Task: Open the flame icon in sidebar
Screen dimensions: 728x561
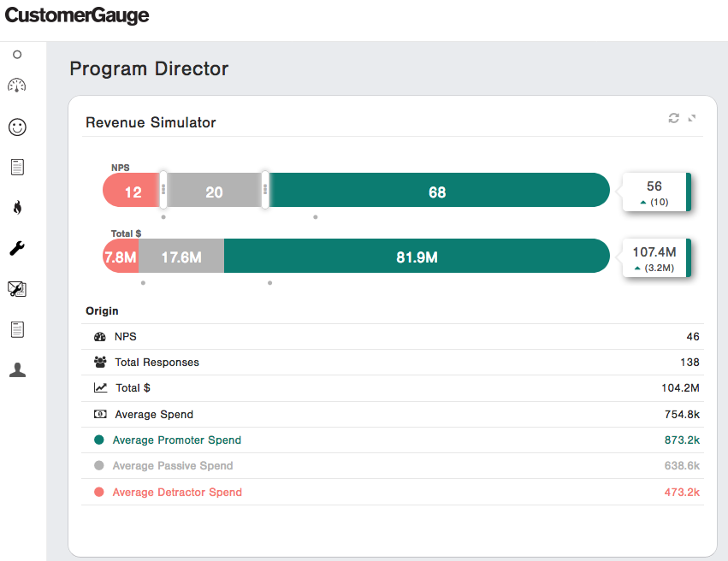Action: [17, 207]
